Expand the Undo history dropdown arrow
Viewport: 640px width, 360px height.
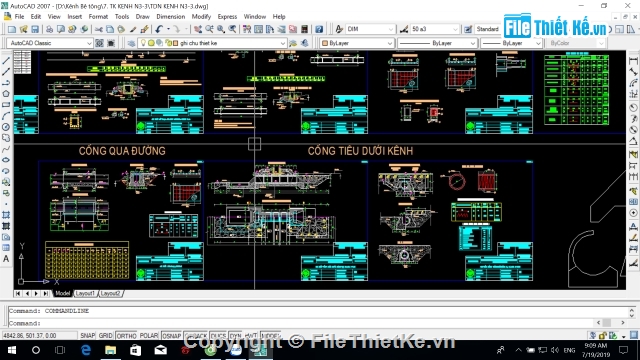168,29
